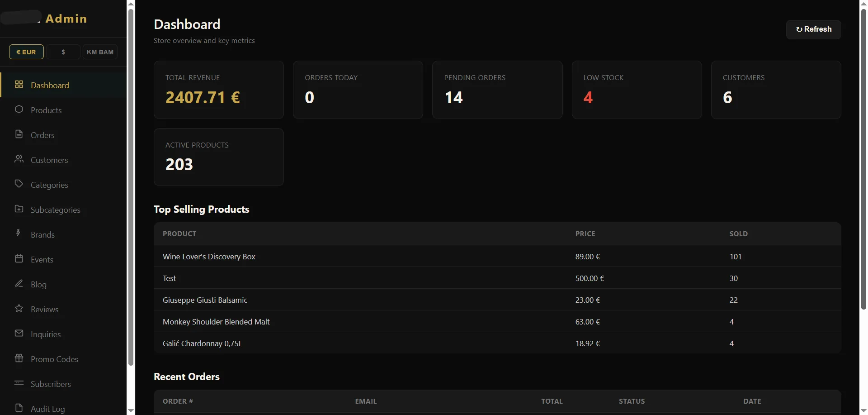Select Wine Lover's Discovery Box row

(x=497, y=257)
